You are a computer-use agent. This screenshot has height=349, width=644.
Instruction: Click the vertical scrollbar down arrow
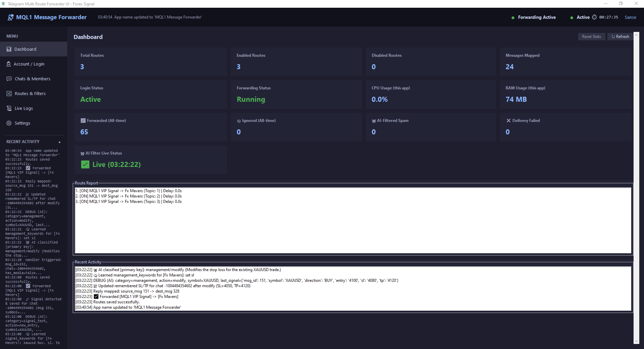[636, 341]
